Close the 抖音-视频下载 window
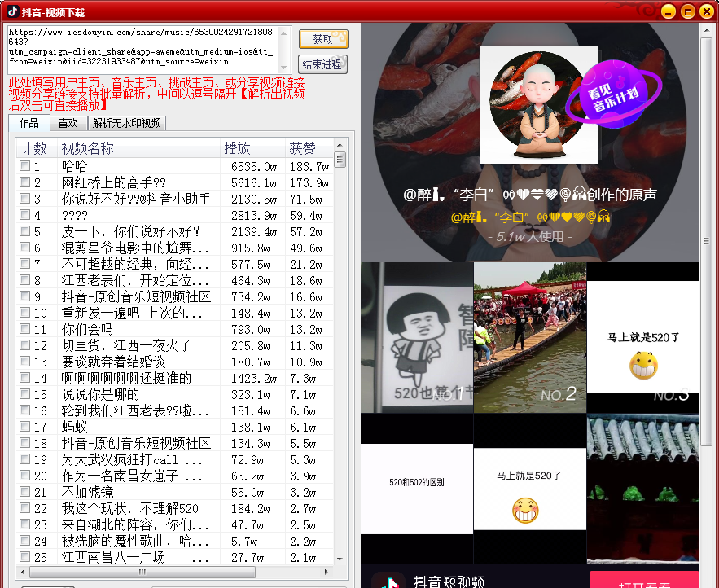Viewport: 719px width, 588px height. [x=707, y=11]
